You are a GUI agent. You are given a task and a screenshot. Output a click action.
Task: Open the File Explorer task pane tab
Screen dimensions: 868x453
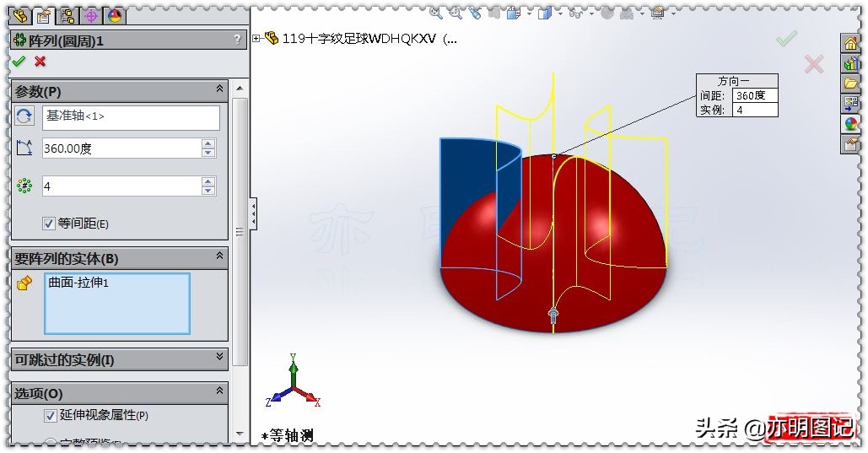tap(850, 83)
